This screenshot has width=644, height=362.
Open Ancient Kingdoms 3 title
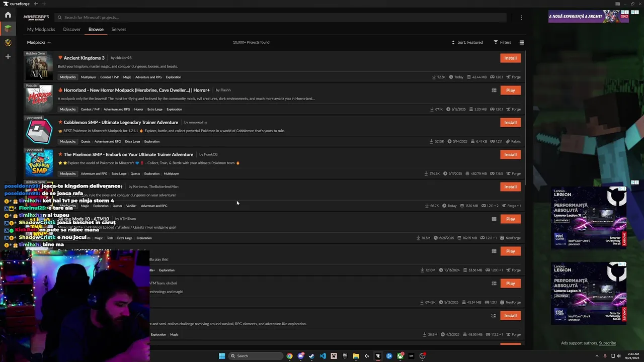click(x=84, y=58)
